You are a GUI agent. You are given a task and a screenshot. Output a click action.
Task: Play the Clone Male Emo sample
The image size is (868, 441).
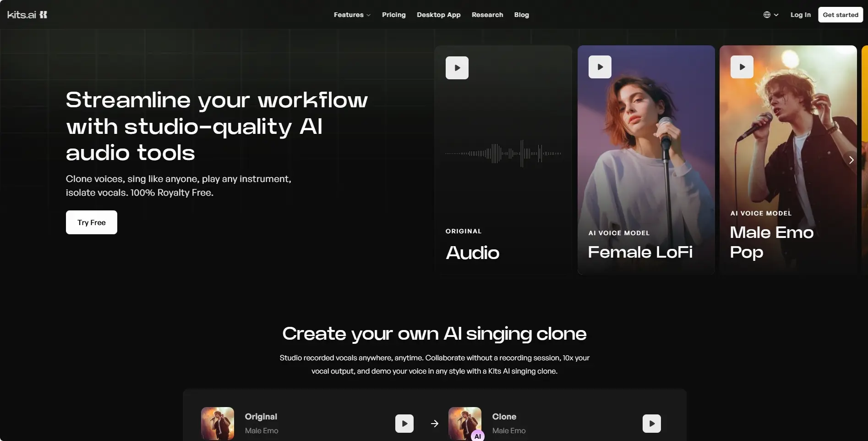tap(651, 424)
